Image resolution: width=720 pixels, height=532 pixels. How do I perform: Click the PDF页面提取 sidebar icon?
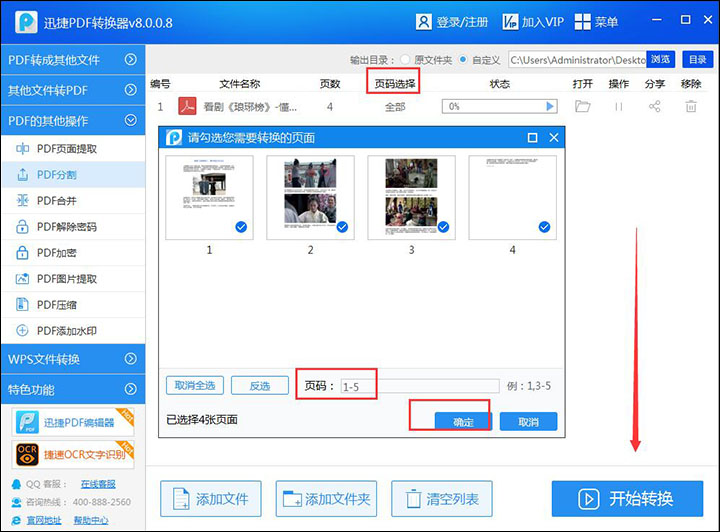22,149
